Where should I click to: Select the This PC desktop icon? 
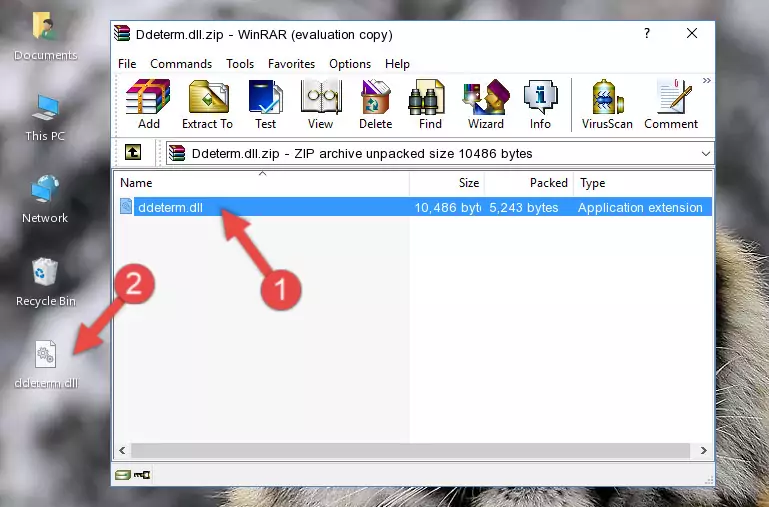(x=45, y=118)
